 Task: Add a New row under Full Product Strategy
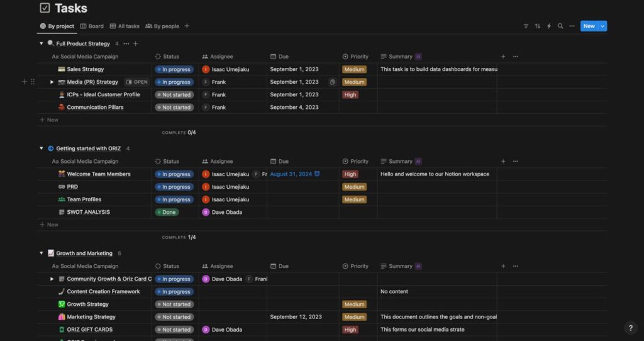49,120
